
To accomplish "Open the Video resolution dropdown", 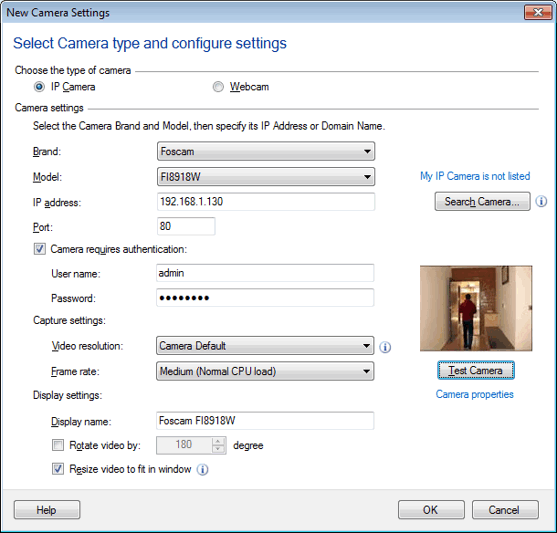I will coord(265,346).
